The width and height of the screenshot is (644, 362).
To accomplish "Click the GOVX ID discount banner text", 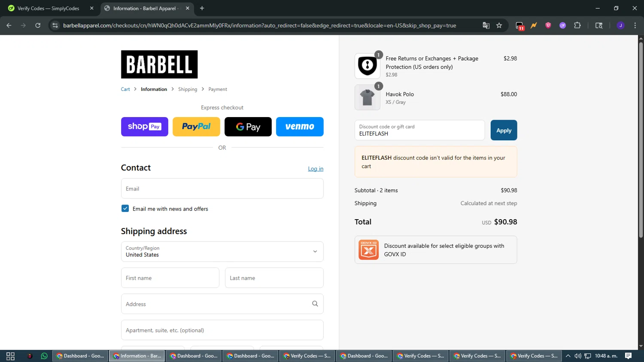I will (x=444, y=250).
